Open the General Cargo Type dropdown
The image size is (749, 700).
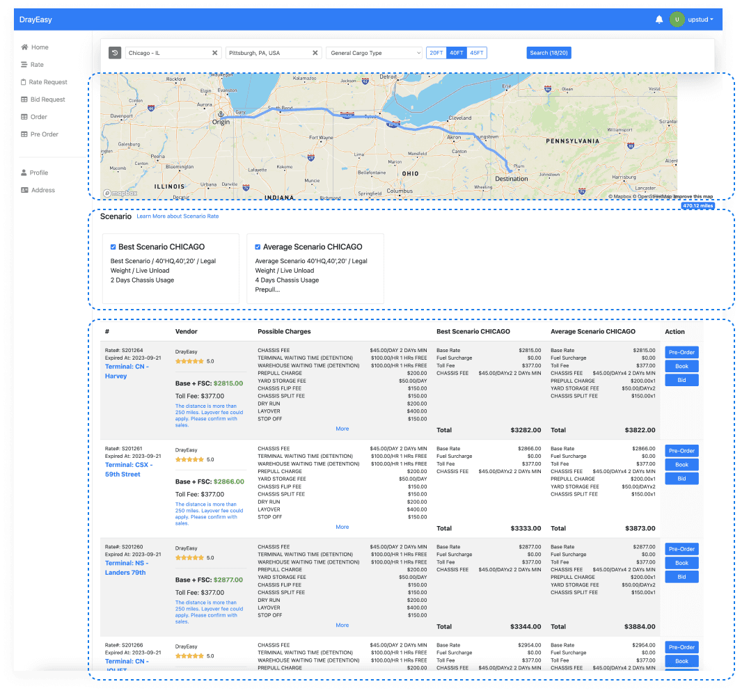pos(374,53)
